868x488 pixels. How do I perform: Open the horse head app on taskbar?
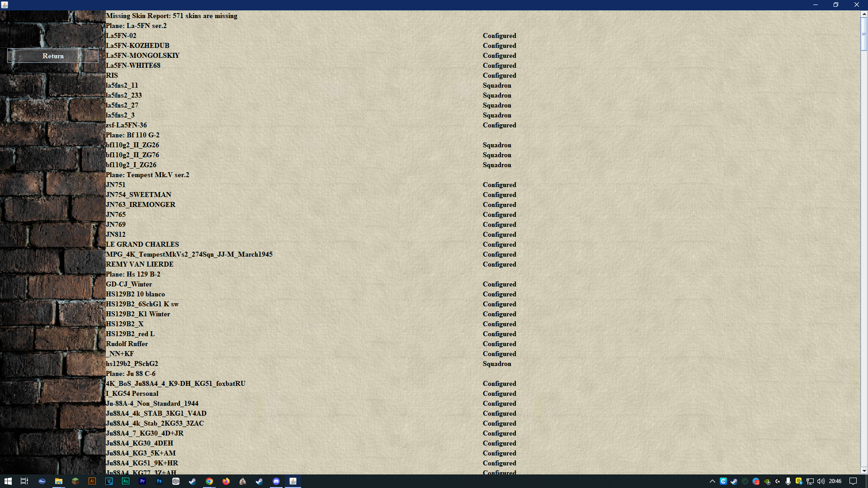click(243, 481)
